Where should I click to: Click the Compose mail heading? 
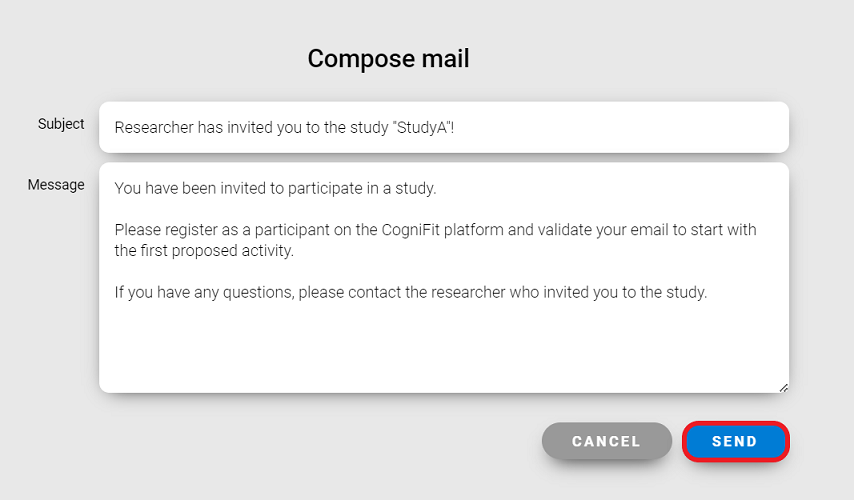tap(388, 59)
